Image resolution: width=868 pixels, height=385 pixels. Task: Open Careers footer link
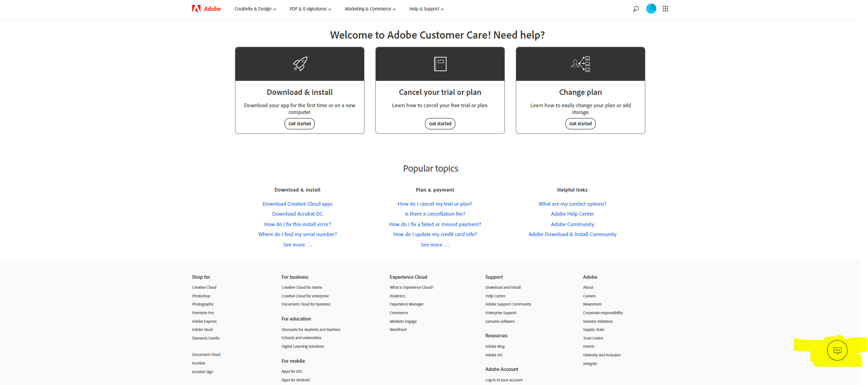[x=589, y=296]
